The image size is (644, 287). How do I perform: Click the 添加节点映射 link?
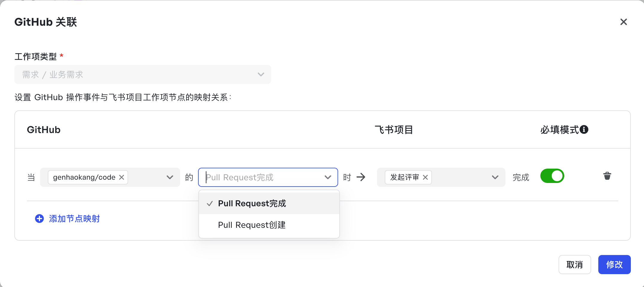[x=74, y=219]
